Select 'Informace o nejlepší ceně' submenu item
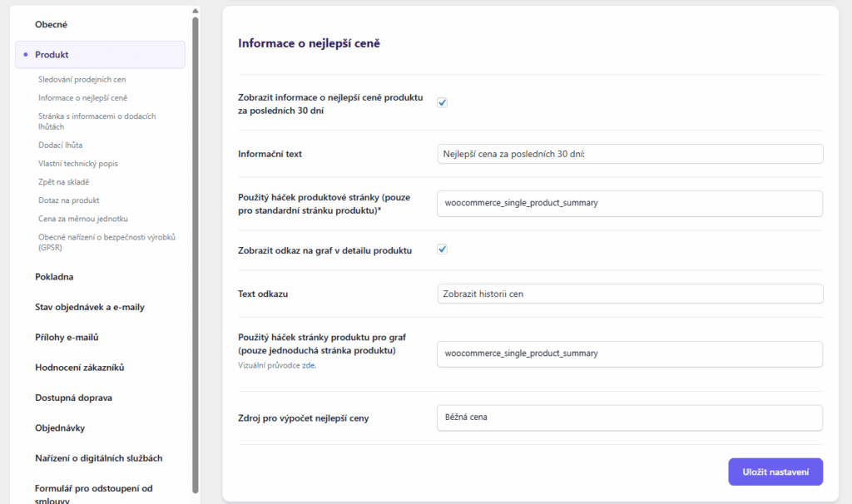Screen dimensions: 852x504 82,97
